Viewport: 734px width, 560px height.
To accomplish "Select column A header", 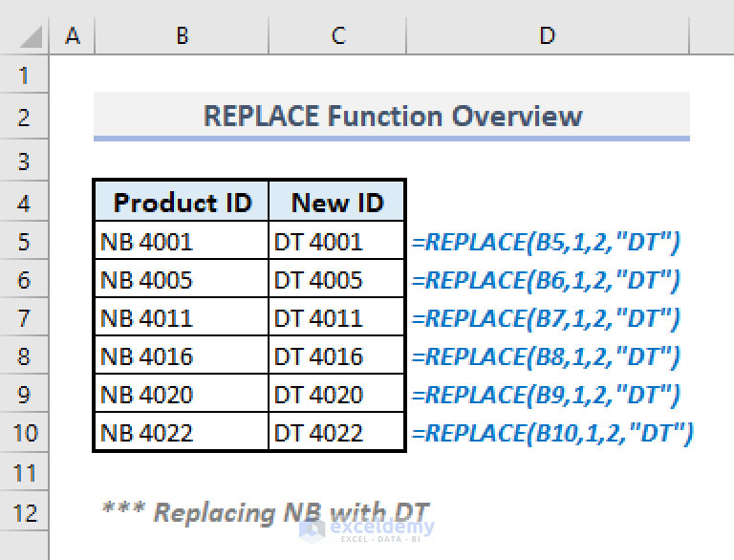I will click(x=72, y=36).
